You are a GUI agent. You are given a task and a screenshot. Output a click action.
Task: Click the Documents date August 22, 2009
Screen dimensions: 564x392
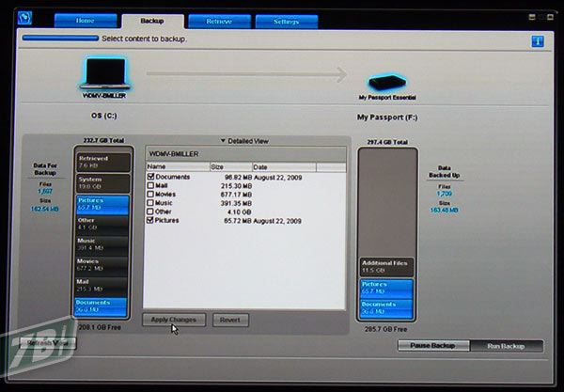point(278,178)
